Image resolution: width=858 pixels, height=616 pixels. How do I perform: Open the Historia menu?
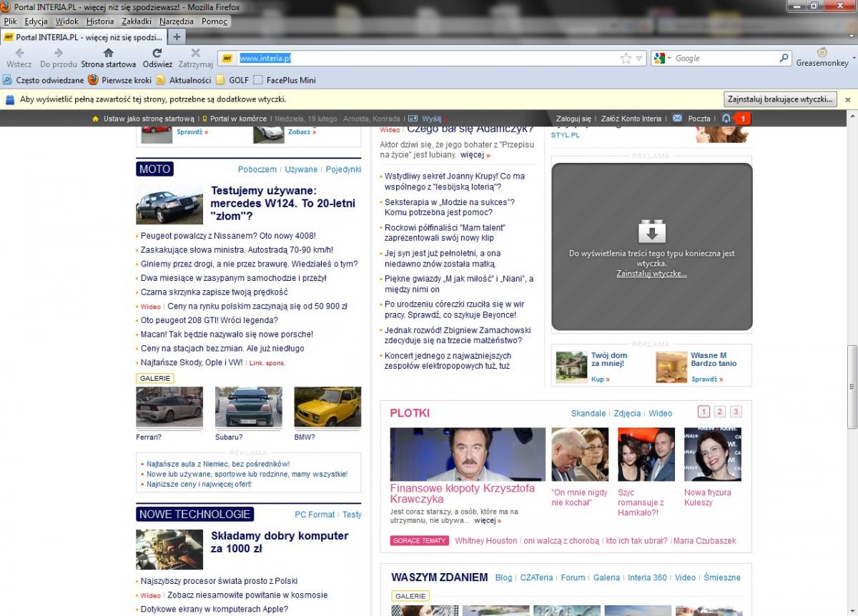[100, 21]
